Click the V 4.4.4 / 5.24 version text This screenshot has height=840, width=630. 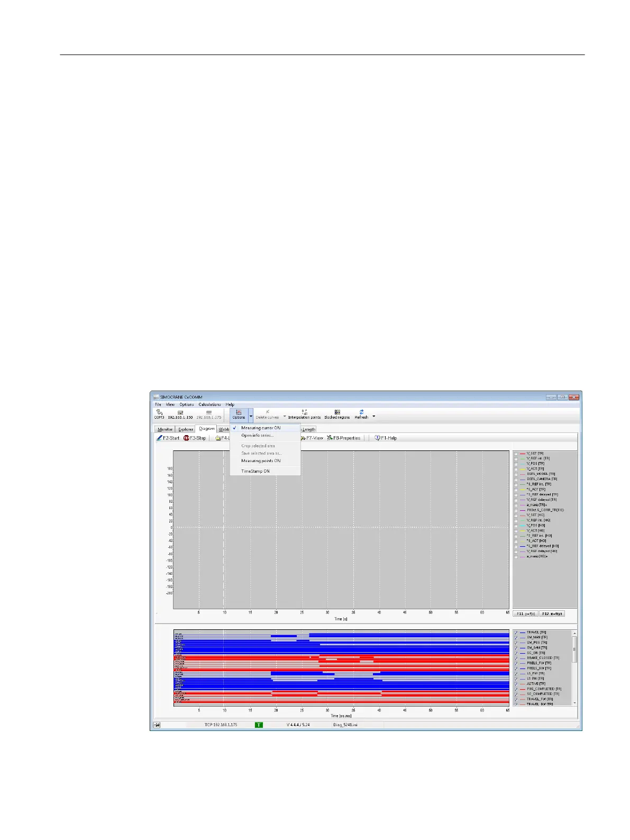tap(298, 725)
